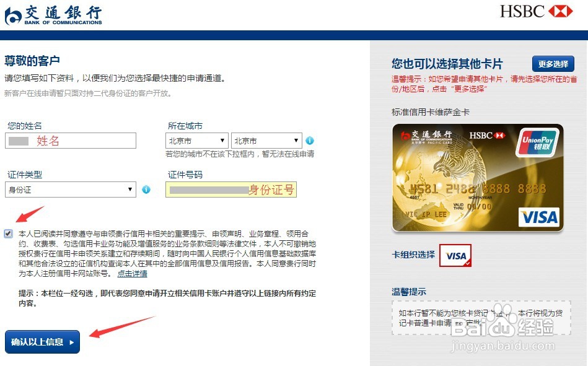This screenshot has height=366, width=588.
Task: Click the red 温馨提示 notice text
Action: coord(484,84)
